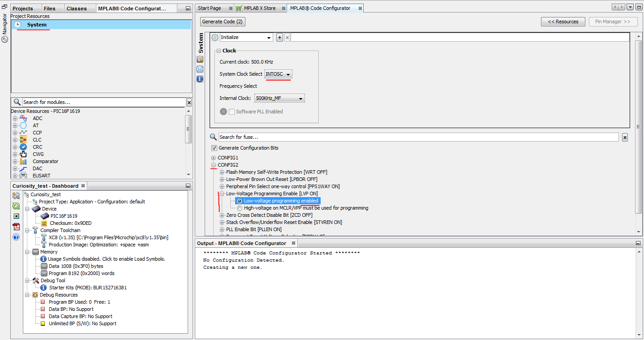Image resolution: width=644 pixels, height=340 pixels.
Task: Select High-voltage on MCLR/VPP radio option
Action: (240, 208)
